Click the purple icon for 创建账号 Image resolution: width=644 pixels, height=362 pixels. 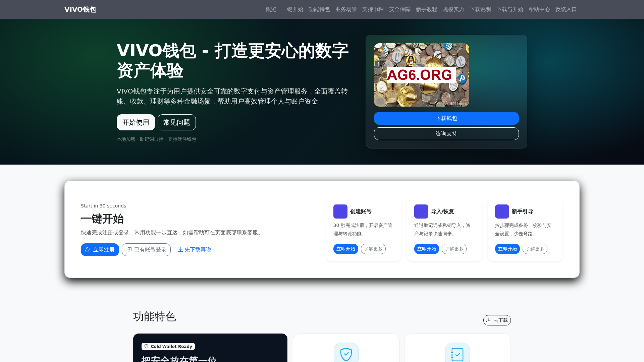pos(340,212)
